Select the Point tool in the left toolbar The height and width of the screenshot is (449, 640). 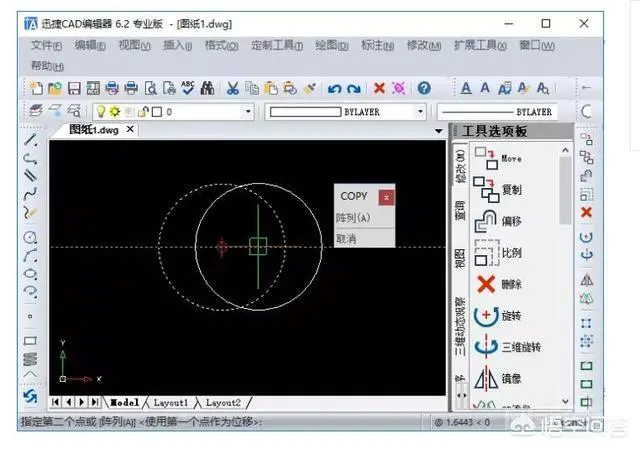pyautogui.click(x=30, y=316)
